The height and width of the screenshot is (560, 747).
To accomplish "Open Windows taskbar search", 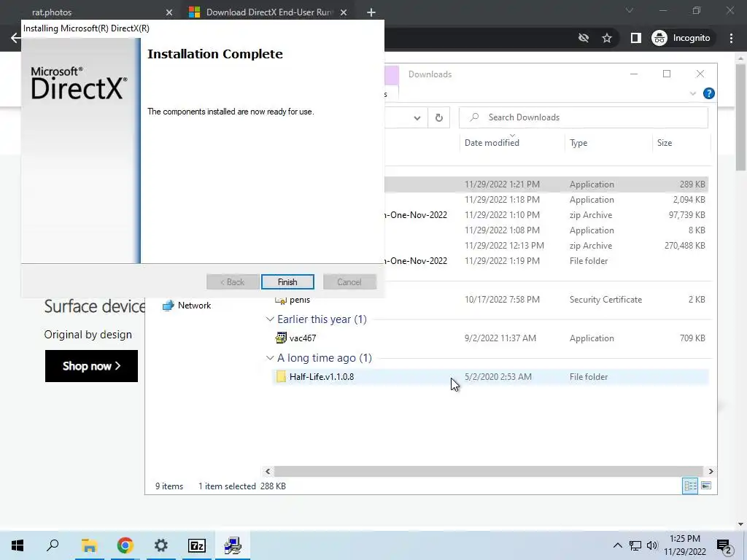I will coord(53,545).
